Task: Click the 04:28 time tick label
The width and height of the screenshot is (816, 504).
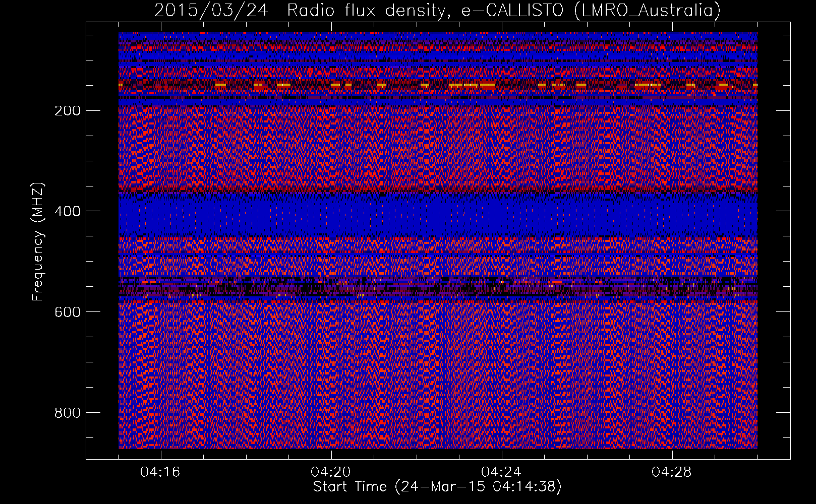Action: (672, 472)
